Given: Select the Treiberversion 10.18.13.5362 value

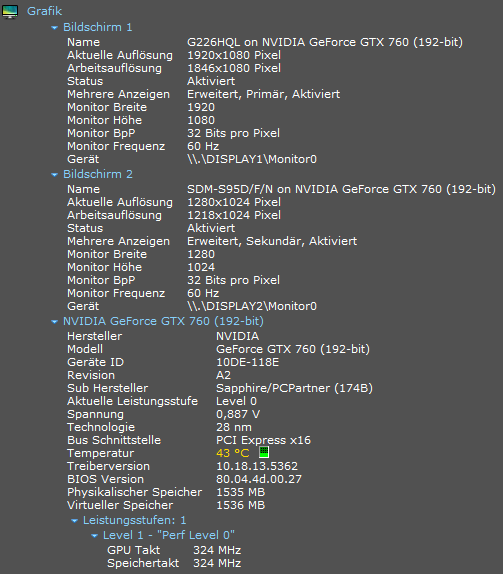Looking at the screenshot, I should click(x=257, y=466).
